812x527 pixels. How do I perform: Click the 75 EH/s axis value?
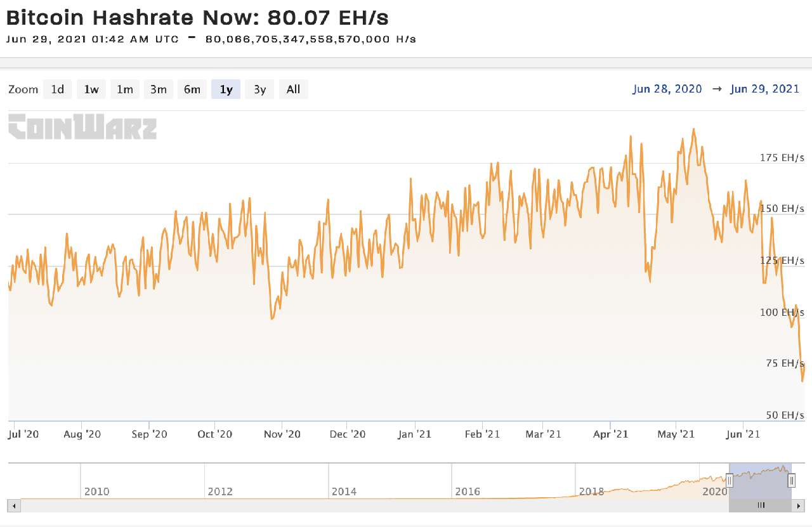[x=785, y=363]
